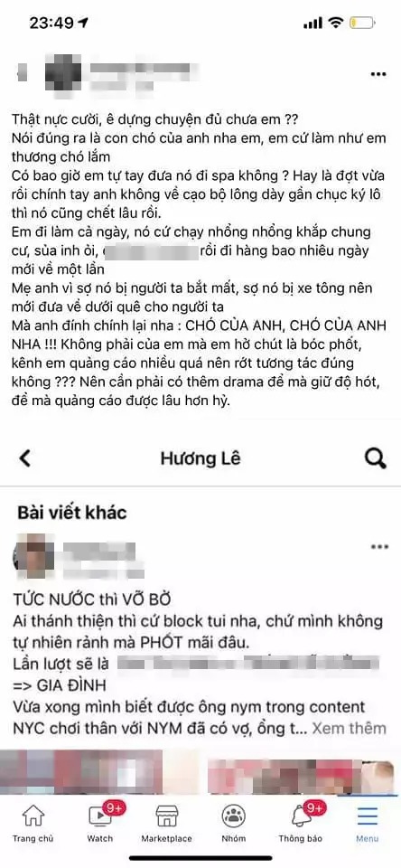Tap the Hương Lê profile title
Image resolution: width=401 pixels, height=868 pixels.
200,458
